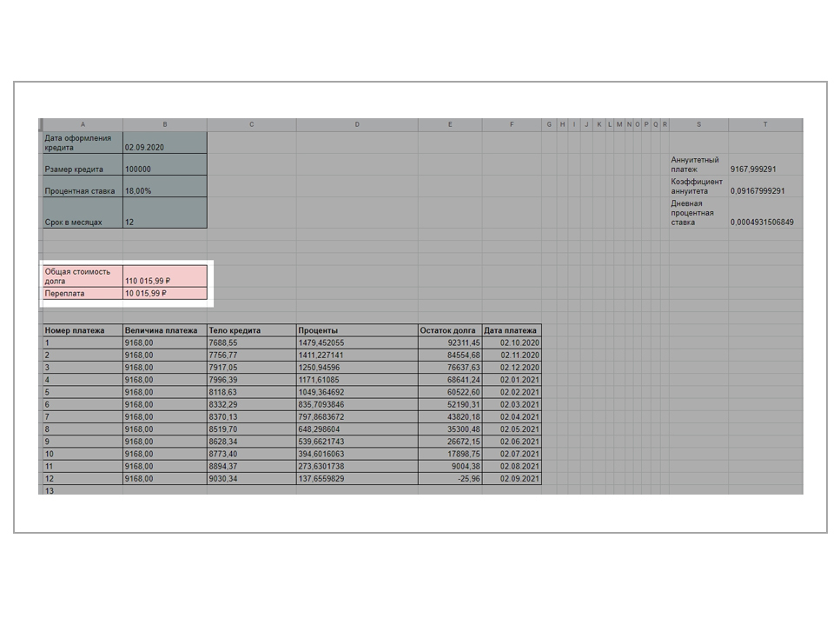Click the 'Дневная процентная ставка' label cell

(698, 213)
